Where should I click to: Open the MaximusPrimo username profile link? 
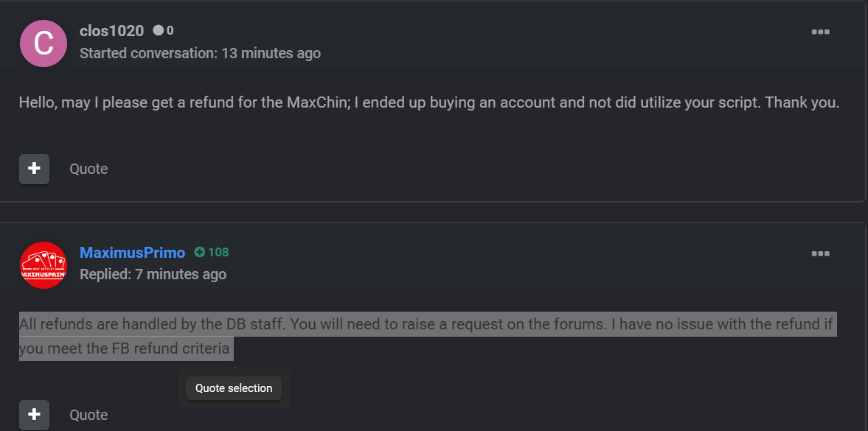(132, 253)
